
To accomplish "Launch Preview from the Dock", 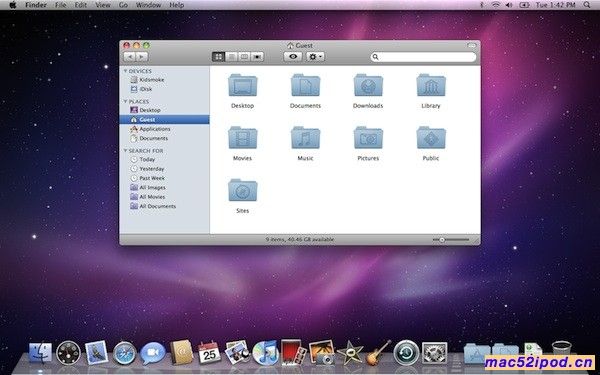I will click(x=237, y=352).
